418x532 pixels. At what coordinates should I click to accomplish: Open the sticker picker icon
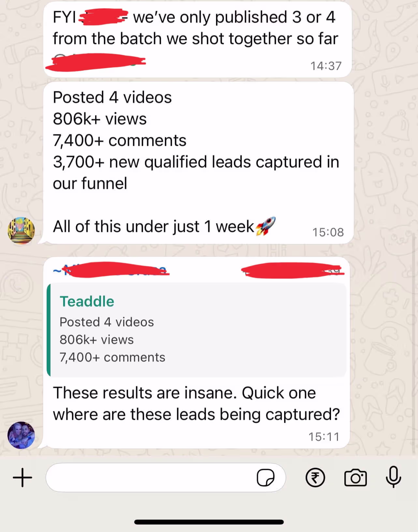(x=266, y=478)
